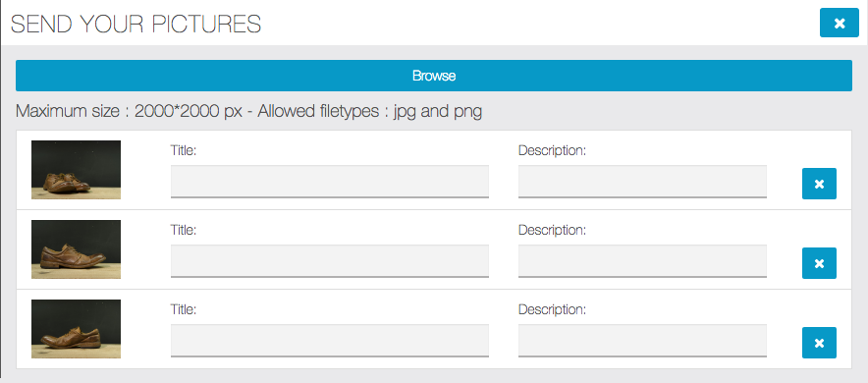Click the Title label of first picture

tap(184, 150)
